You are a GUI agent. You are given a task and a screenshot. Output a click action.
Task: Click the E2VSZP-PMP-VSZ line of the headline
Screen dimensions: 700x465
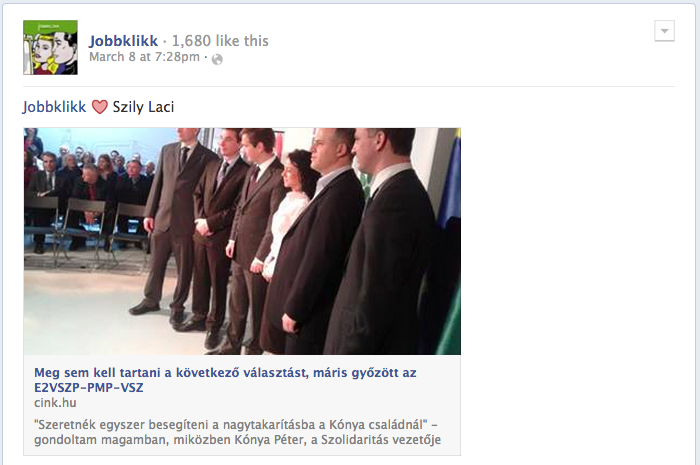pos(89,388)
